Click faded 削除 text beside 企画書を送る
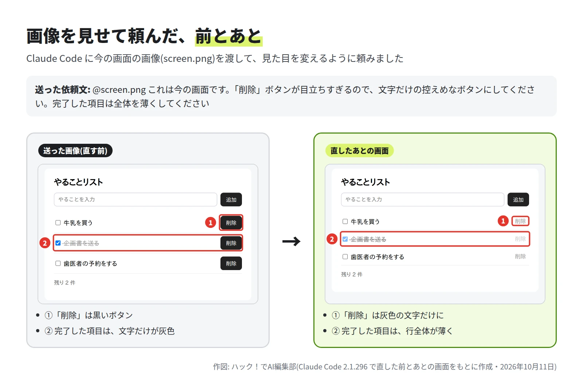Image resolution: width=583 pixels, height=392 pixels. (520, 239)
